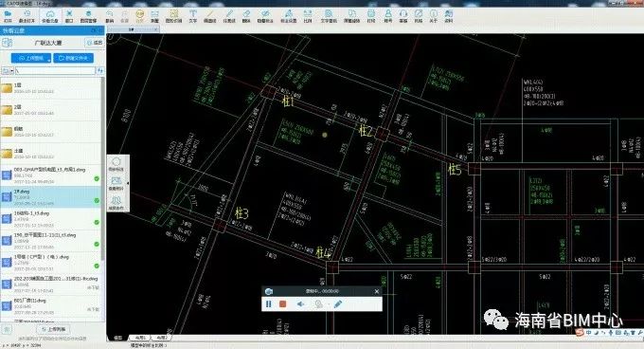Open the 2层 folder
The image size is (644, 349).
51,110
